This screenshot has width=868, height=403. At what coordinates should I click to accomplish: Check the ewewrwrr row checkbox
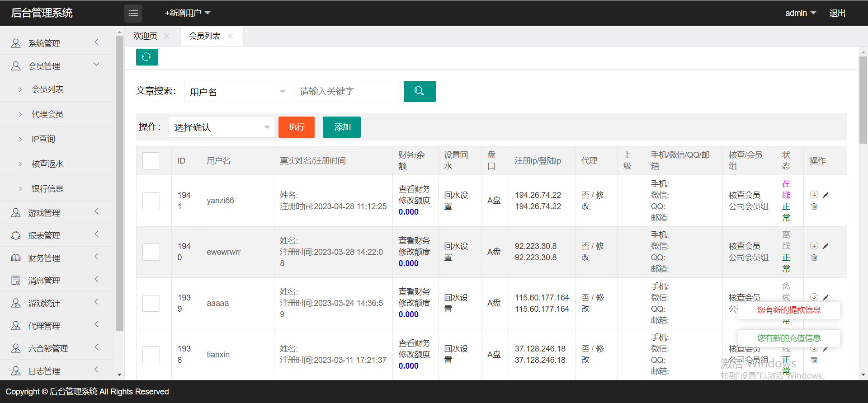pos(151,252)
